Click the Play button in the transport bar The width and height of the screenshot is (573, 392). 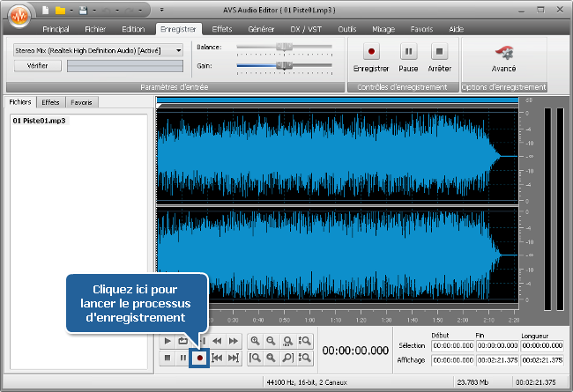click(167, 340)
